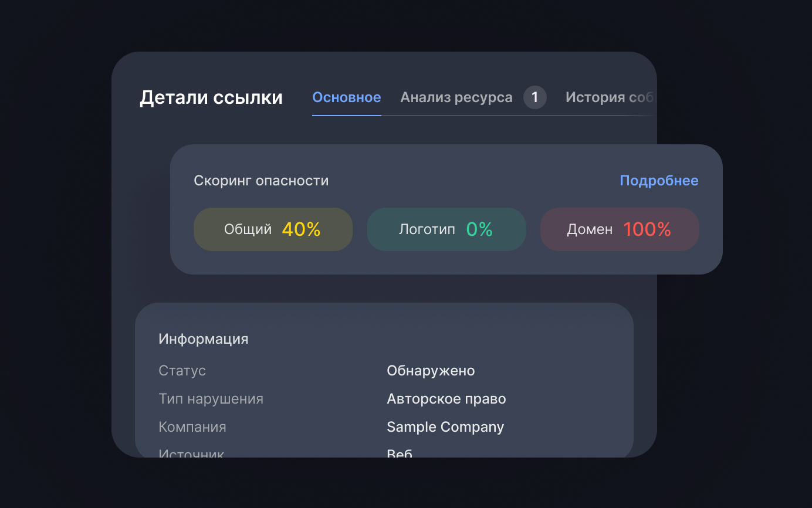Click the "Источник" row label
The height and width of the screenshot is (508, 812).
(x=191, y=452)
